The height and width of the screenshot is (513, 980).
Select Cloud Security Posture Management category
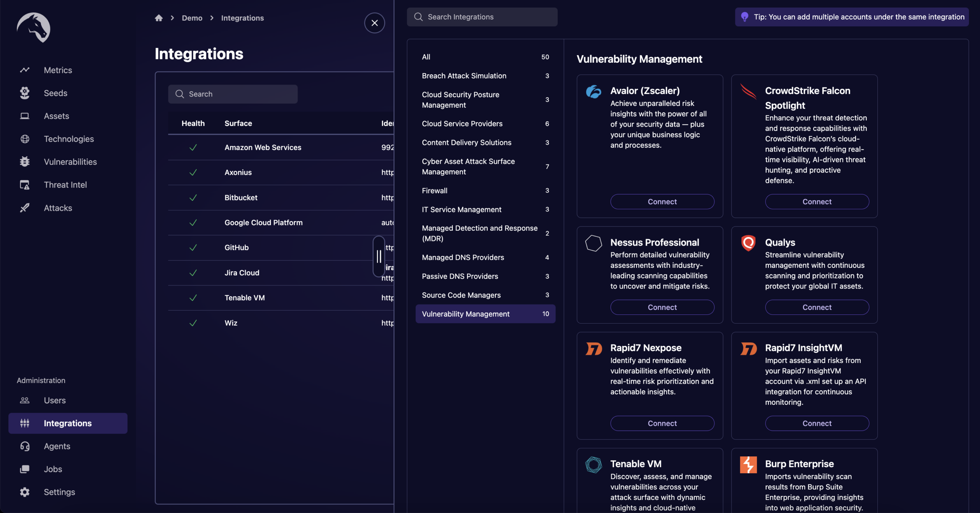tap(485, 100)
